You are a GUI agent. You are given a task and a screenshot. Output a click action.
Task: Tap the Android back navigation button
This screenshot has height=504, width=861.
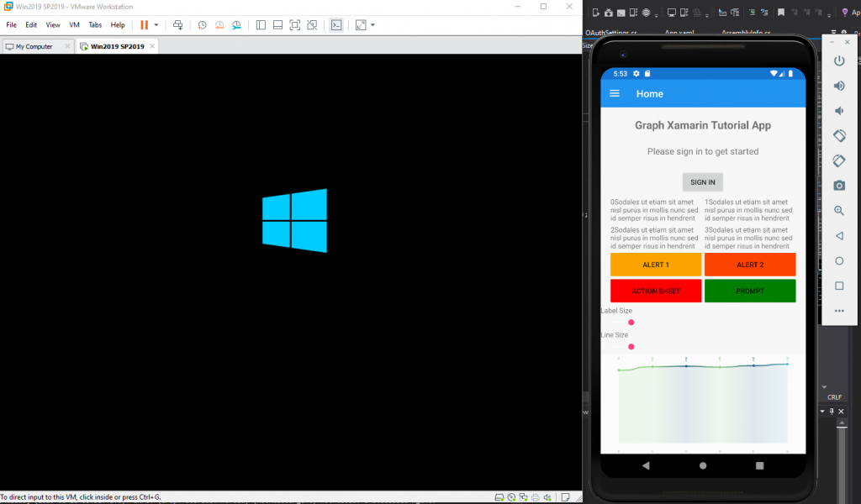coord(646,465)
